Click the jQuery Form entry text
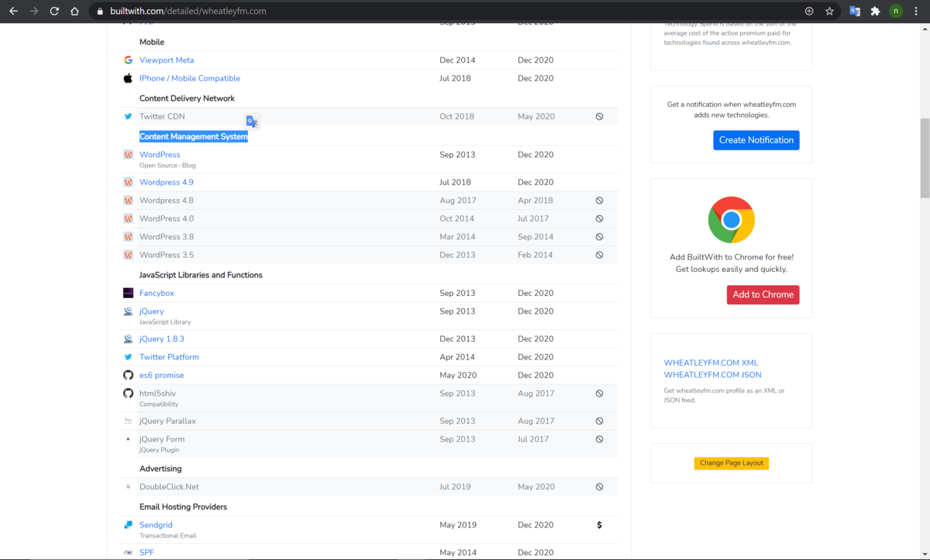The image size is (930, 560). tap(162, 439)
